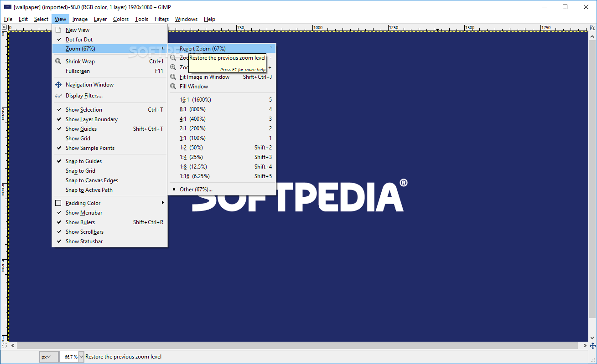The height and width of the screenshot is (364, 597).
Task: Click the 66.7 % zoom input field
Action: pos(69,357)
